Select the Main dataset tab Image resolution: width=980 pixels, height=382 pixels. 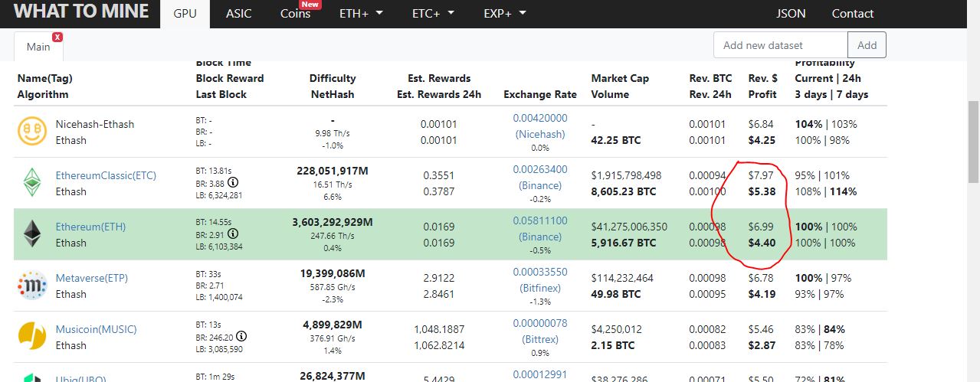pyautogui.click(x=38, y=47)
